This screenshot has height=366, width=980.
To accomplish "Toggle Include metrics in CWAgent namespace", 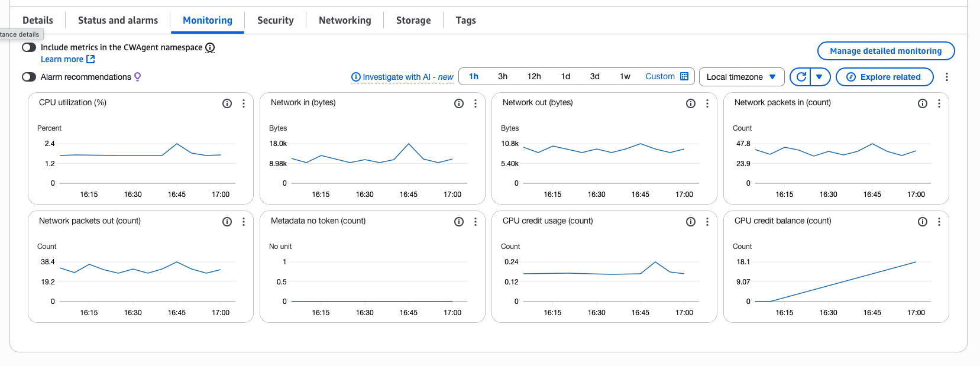I will tap(29, 47).
